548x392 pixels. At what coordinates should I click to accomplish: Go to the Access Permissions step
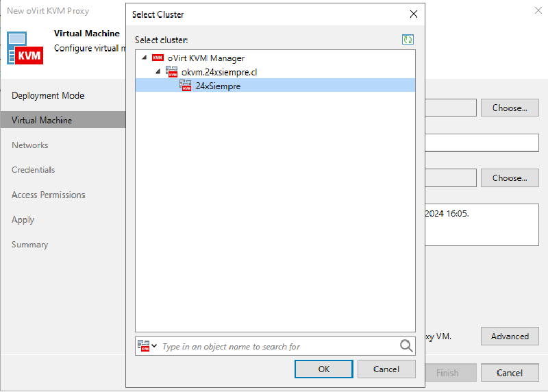pos(49,195)
